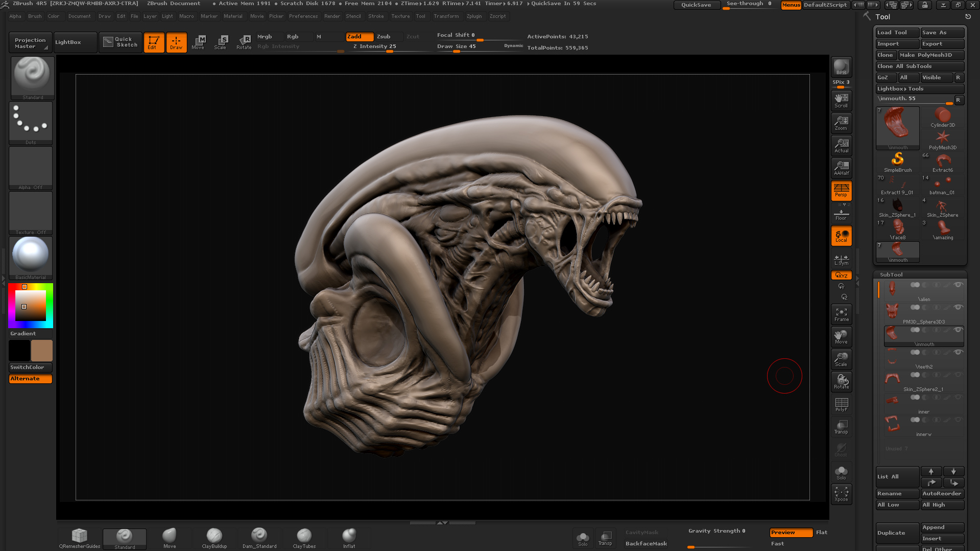The image size is (980, 551).
Task: Toggle Persp perspective view
Action: point(841,190)
